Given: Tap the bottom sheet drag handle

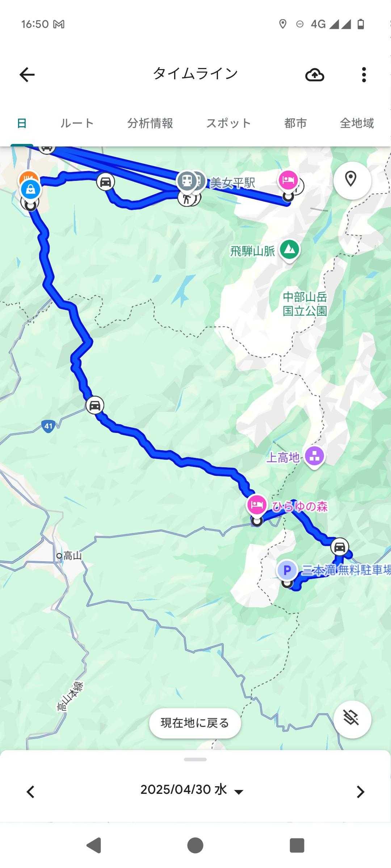Looking at the screenshot, I should pos(195,759).
